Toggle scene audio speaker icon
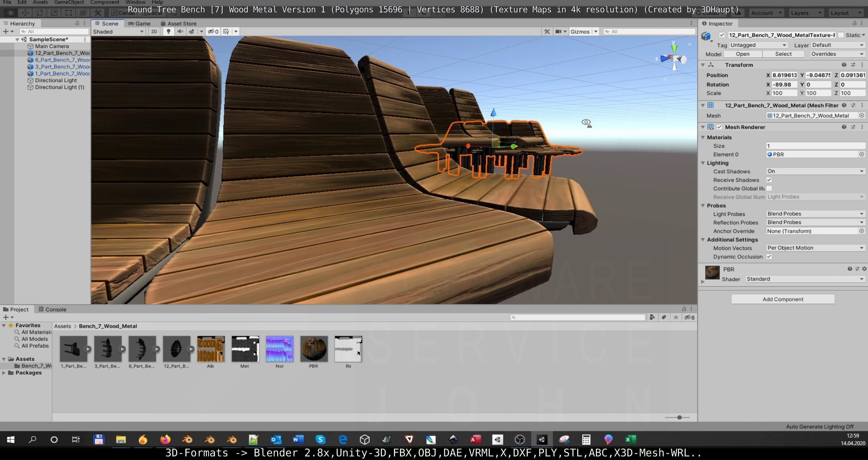868x460 pixels. point(180,31)
